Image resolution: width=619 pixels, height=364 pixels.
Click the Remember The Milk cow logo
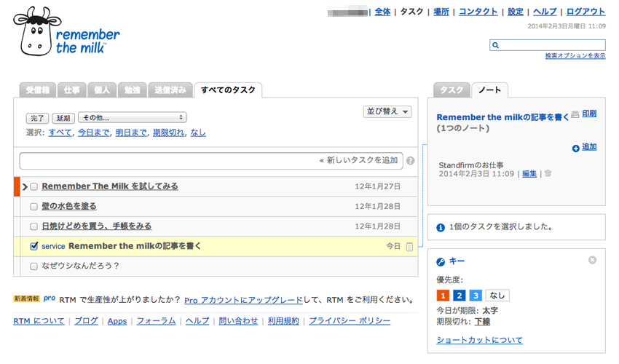[66, 31]
